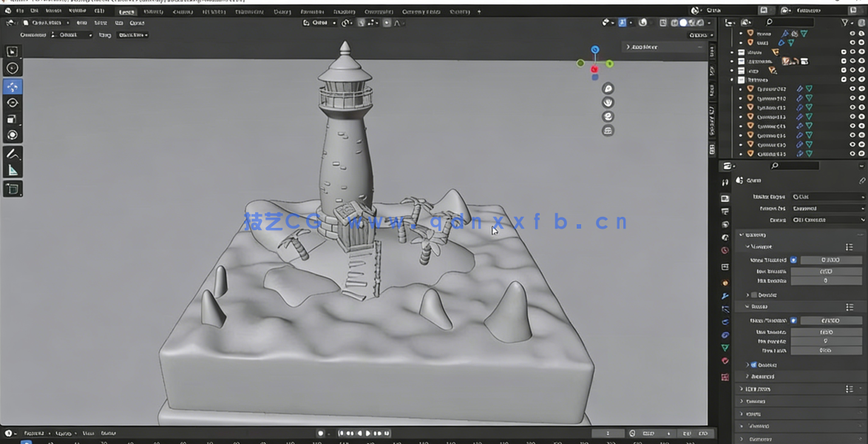
Task: Activate the Rotate tool
Action: point(12,103)
